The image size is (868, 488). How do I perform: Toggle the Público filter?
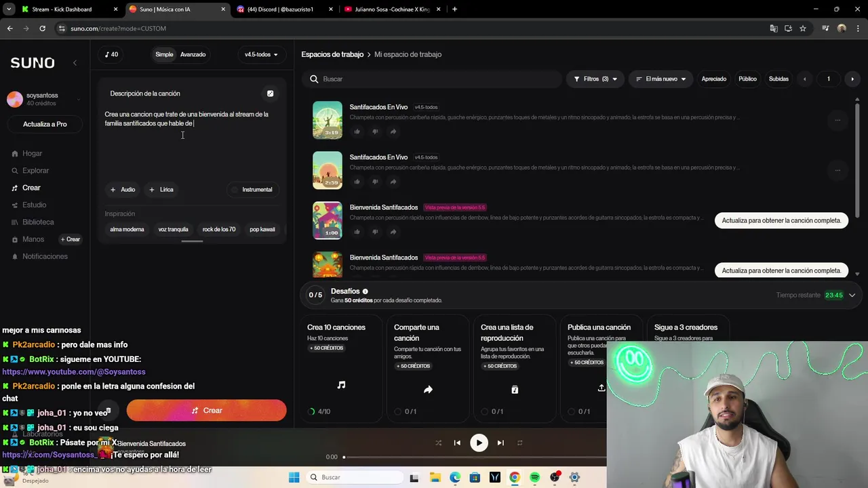click(x=747, y=79)
